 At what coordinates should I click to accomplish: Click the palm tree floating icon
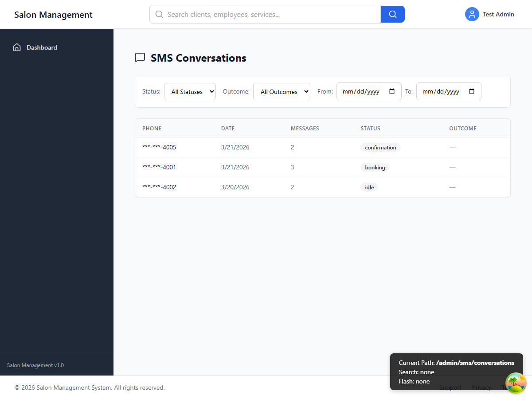pyautogui.click(x=516, y=383)
